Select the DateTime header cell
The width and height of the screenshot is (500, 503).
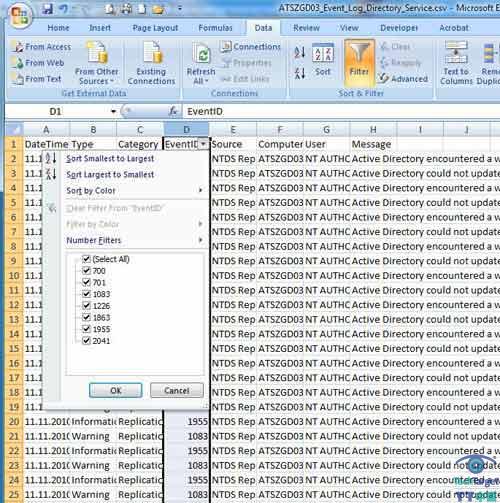pos(47,144)
